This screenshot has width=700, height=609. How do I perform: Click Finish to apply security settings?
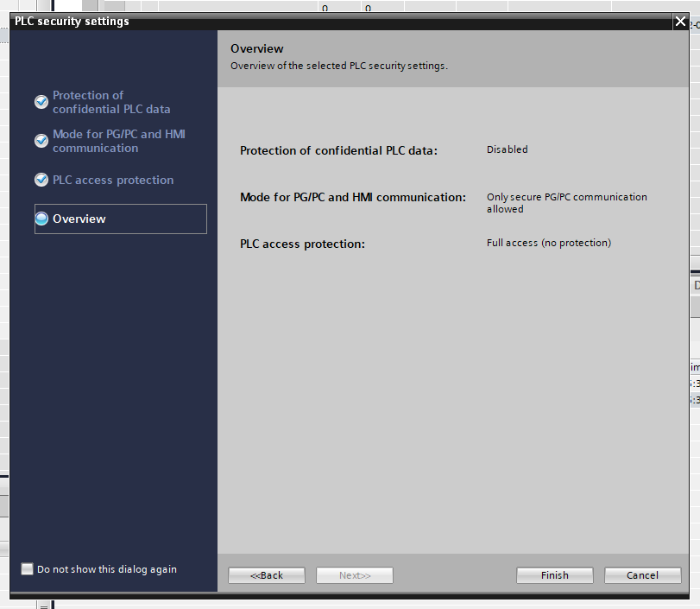click(554, 575)
